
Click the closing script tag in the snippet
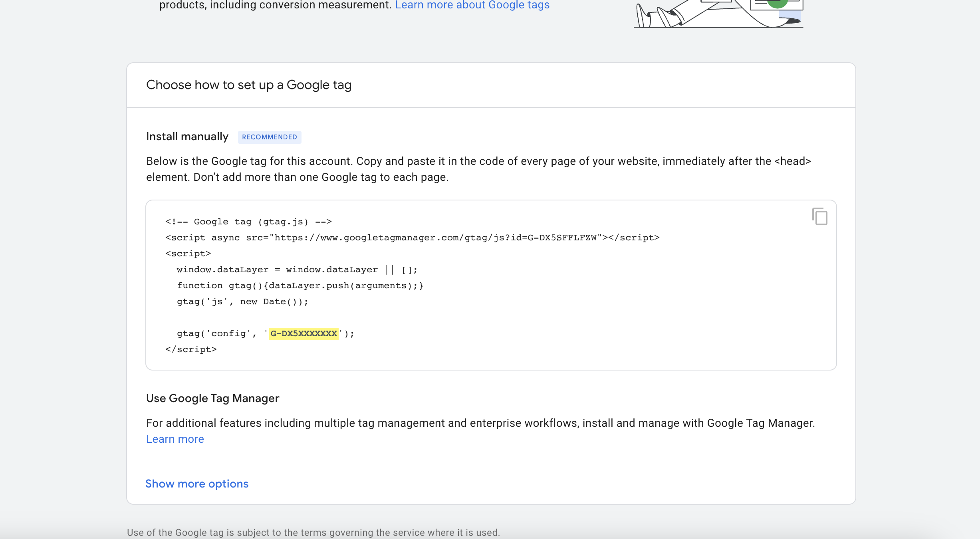point(191,349)
